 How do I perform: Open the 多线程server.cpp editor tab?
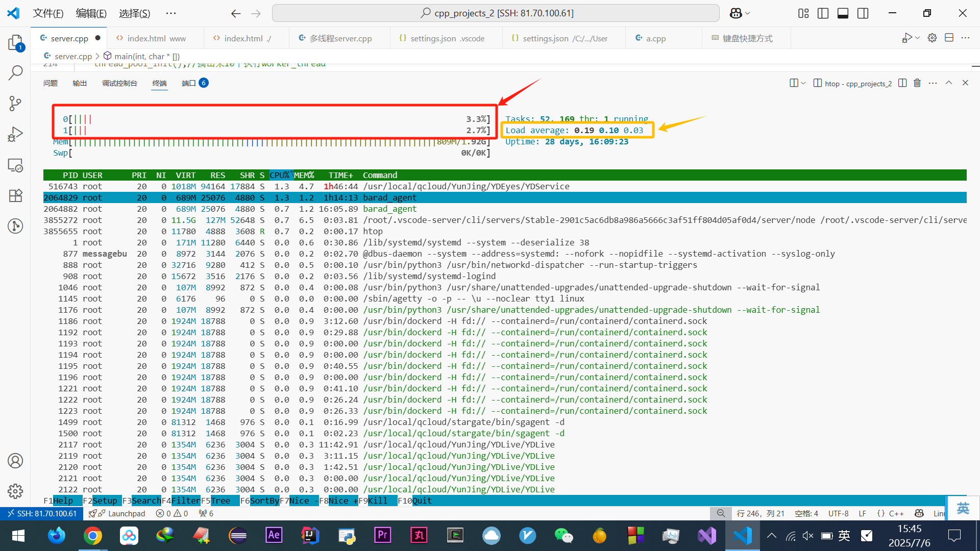tap(340, 38)
